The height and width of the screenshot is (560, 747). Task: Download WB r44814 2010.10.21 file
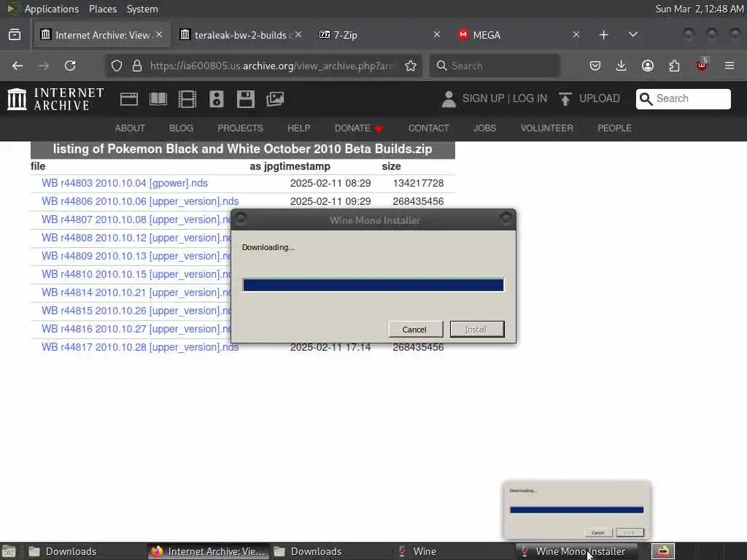pos(136,292)
